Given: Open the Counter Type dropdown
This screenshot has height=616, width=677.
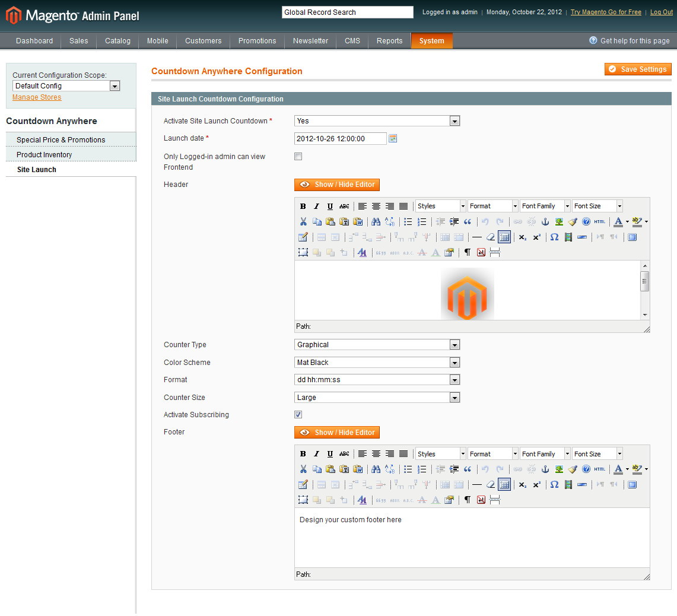Looking at the screenshot, I should click(x=454, y=344).
